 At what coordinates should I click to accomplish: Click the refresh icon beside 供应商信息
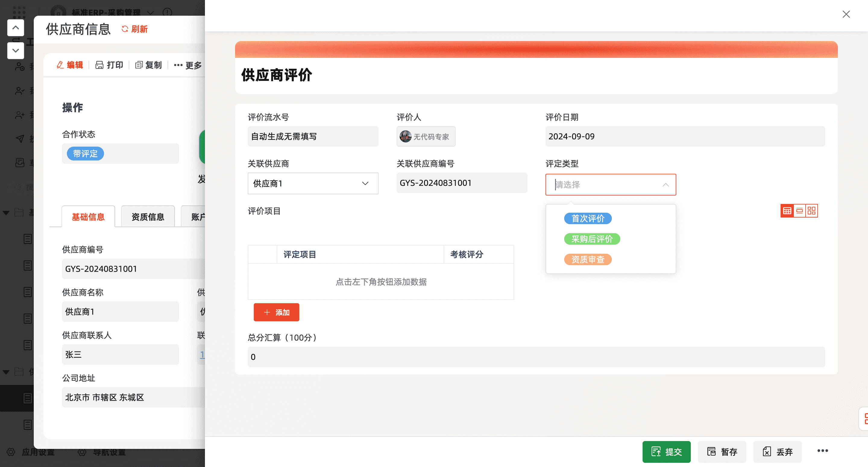pos(125,29)
